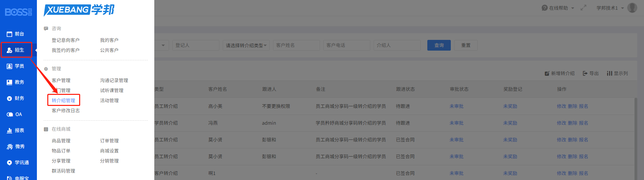
Task: Click the 介绍人 input field
Action: click(397, 45)
